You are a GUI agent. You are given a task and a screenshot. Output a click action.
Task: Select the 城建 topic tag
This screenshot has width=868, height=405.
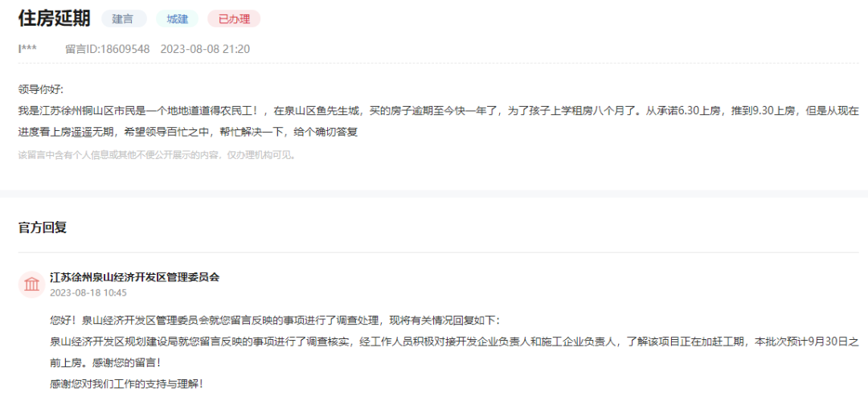tap(177, 18)
